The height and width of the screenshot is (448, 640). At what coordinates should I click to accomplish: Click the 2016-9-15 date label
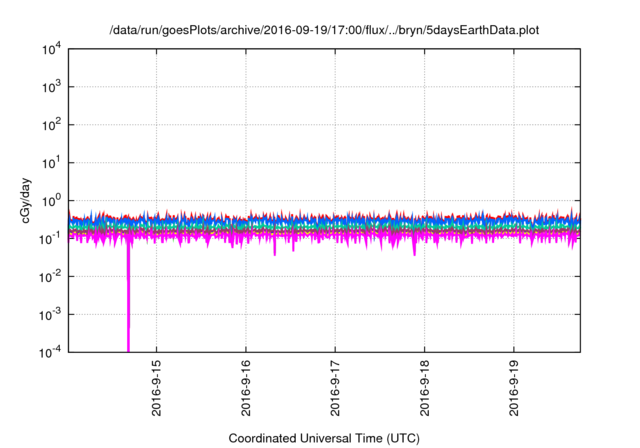click(156, 388)
